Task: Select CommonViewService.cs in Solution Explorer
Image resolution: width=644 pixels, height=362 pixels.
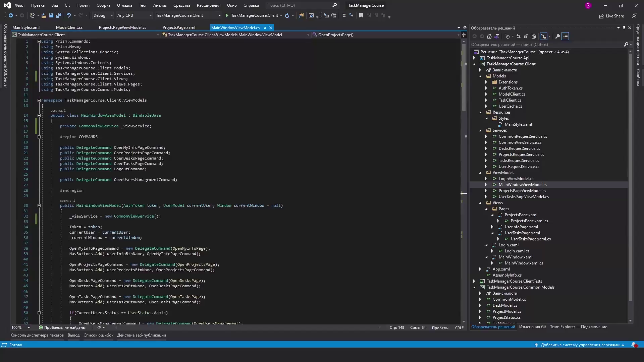Action: point(520,142)
